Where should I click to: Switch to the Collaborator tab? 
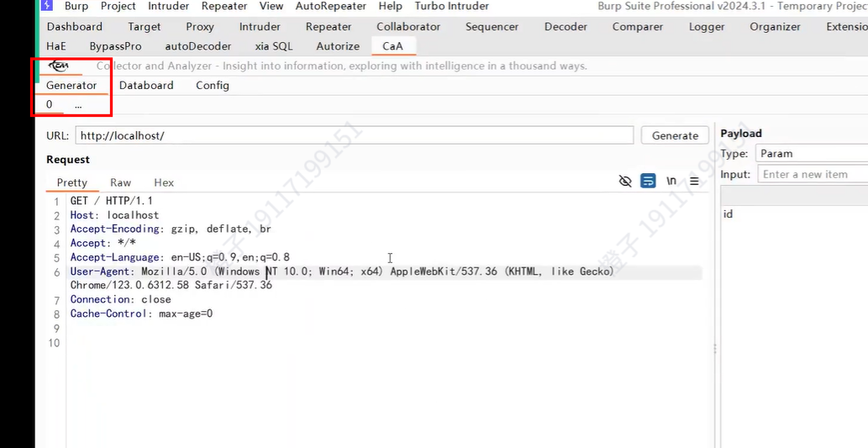[x=408, y=27]
